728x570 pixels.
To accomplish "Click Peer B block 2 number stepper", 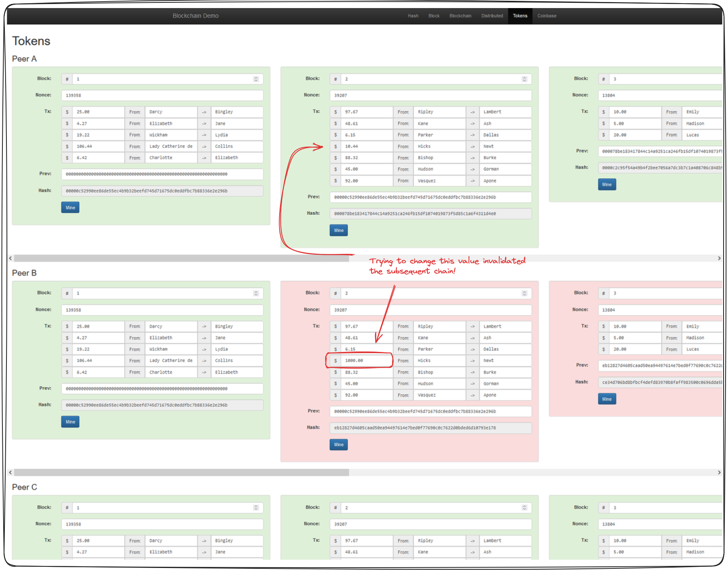I will tap(524, 293).
